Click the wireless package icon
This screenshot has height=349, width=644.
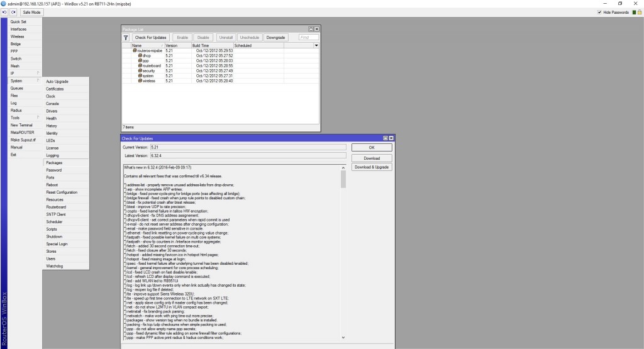click(x=140, y=80)
